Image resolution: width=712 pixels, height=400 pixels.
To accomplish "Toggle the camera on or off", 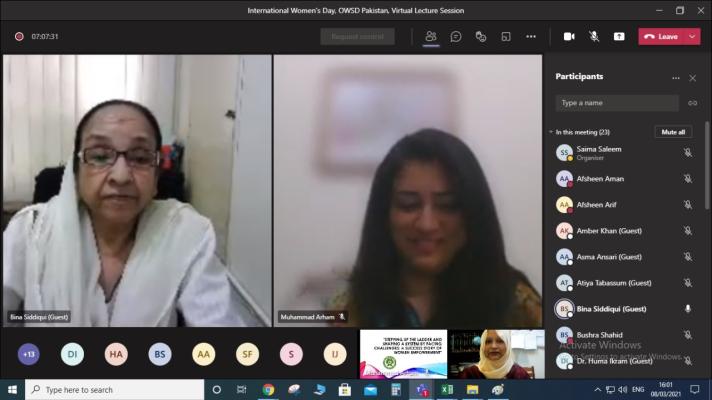I will [x=569, y=36].
